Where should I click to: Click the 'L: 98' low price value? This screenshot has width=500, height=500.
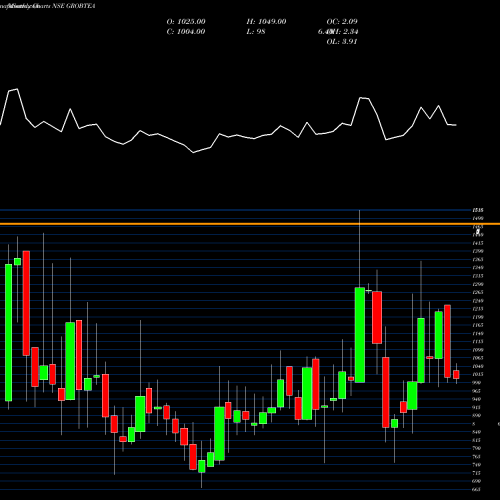pos(256,32)
